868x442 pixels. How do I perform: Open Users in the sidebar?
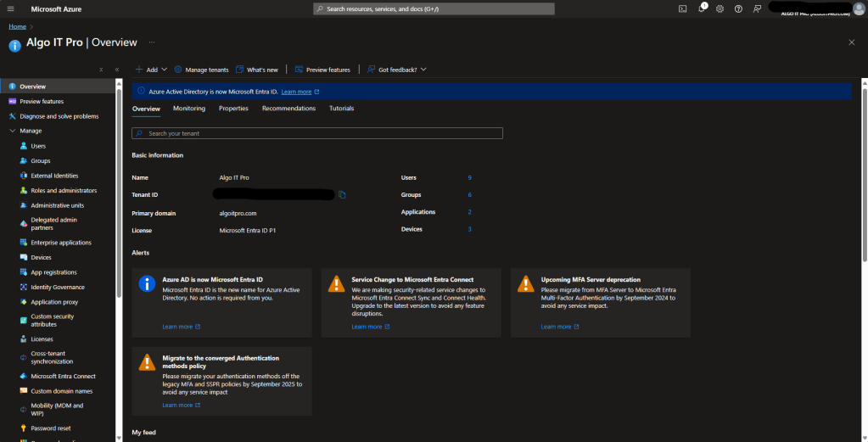38,146
